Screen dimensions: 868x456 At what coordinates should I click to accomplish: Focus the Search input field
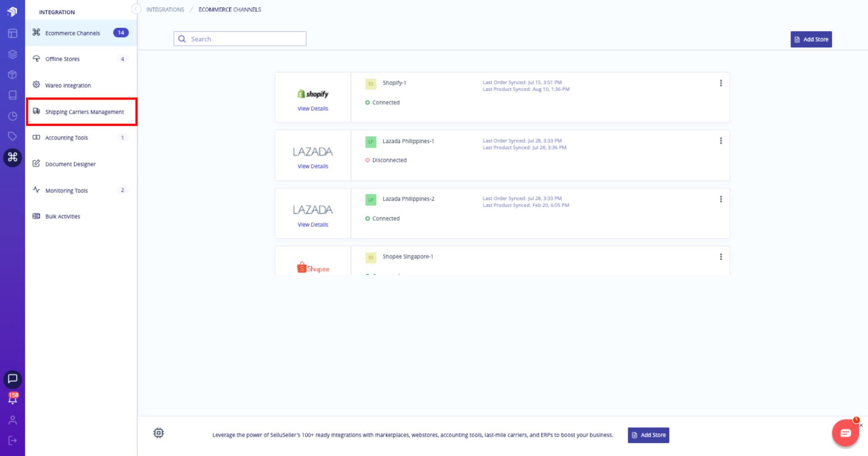240,39
